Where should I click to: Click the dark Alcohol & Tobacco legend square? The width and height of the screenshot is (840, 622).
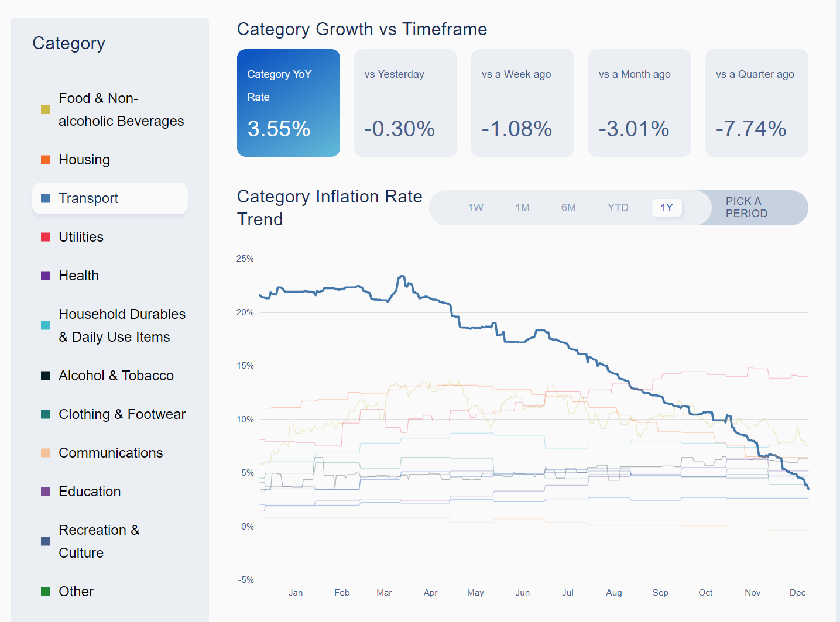coord(45,376)
